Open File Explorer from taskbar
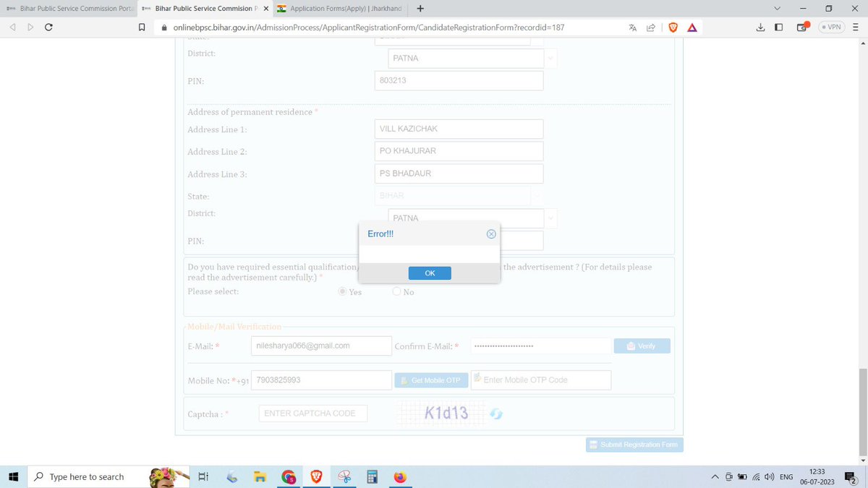 (260, 476)
